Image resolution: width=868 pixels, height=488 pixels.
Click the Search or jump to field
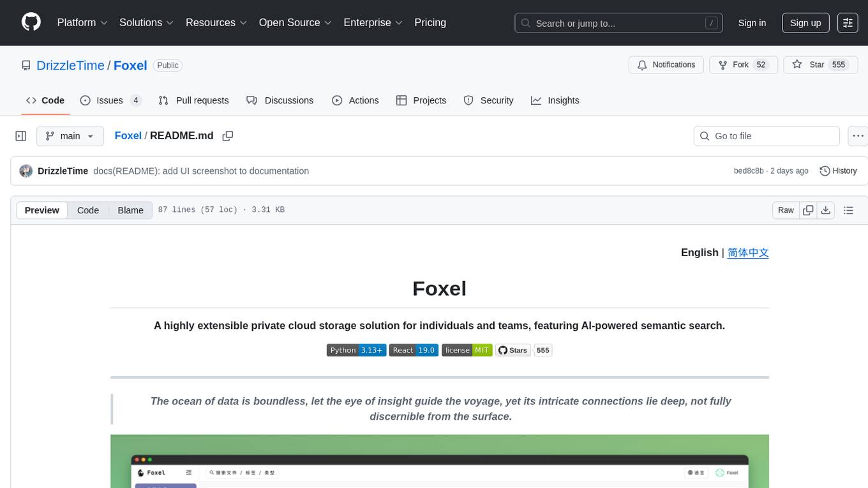[x=618, y=23]
